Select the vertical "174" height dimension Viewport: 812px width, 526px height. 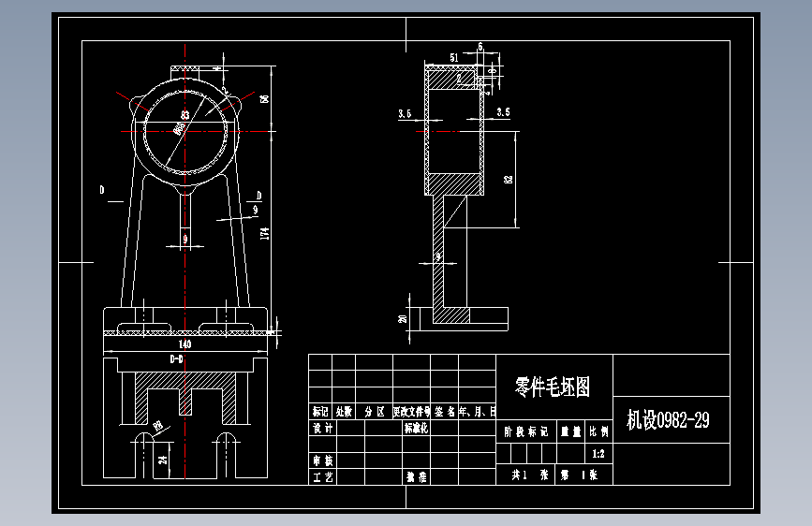coord(265,233)
